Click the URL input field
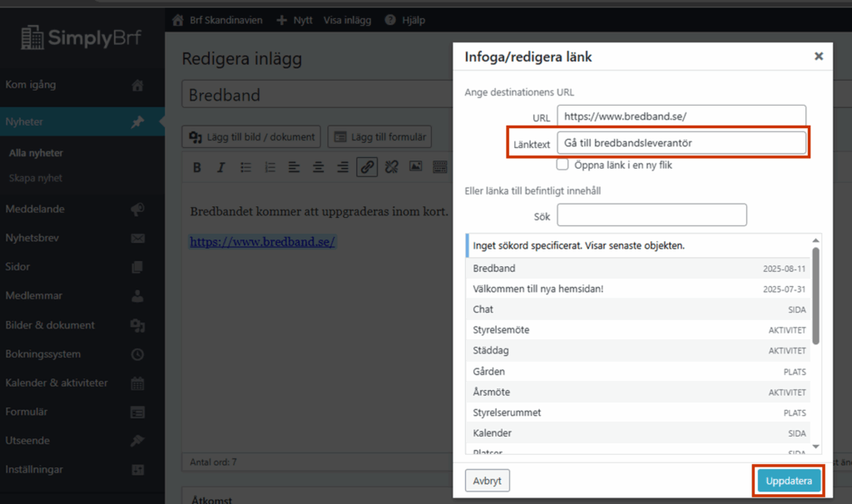This screenshot has height=504, width=852. [x=681, y=116]
